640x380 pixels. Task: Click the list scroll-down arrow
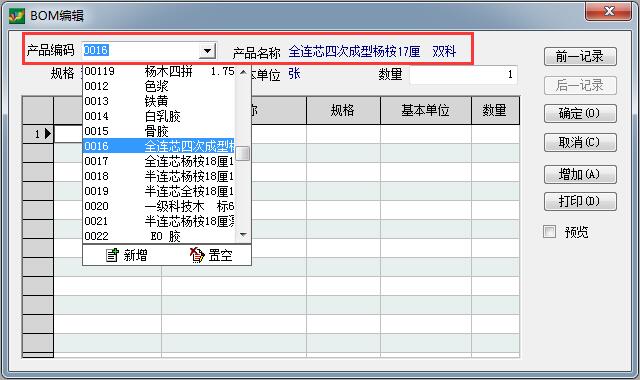243,235
